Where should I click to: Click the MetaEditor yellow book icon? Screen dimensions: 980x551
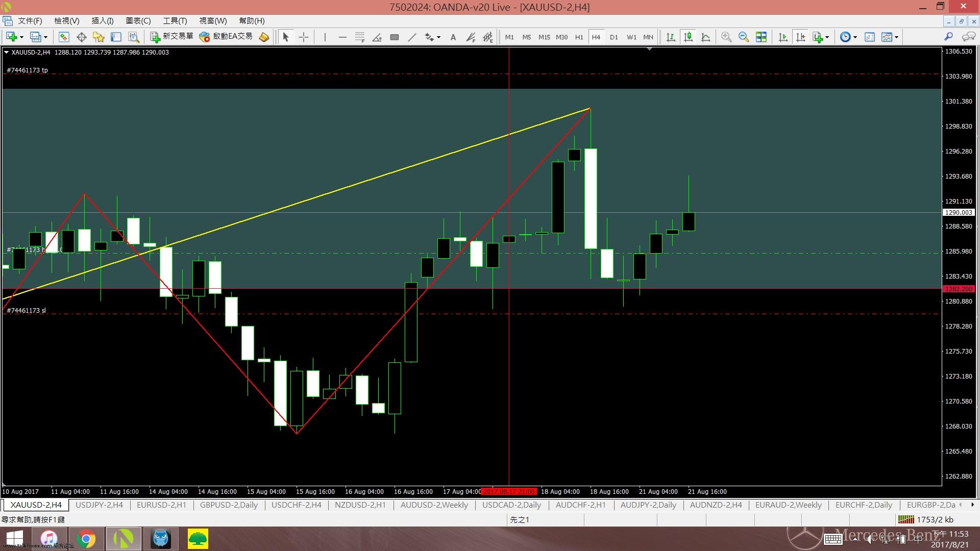tap(264, 37)
